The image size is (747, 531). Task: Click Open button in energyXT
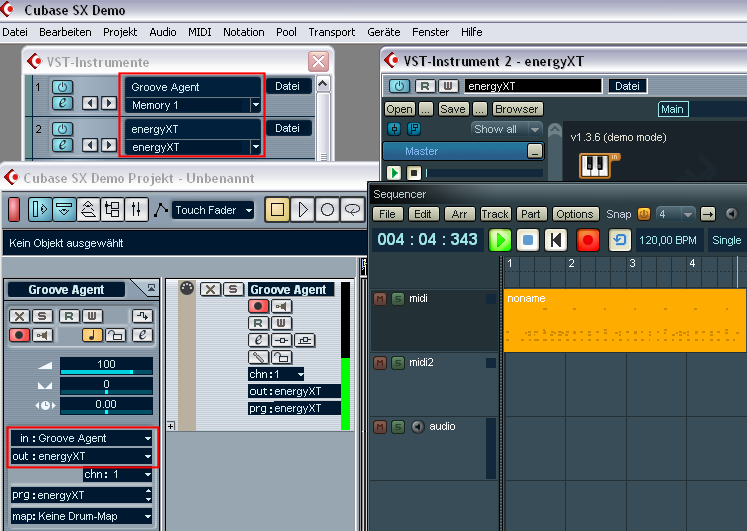pyautogui.click(x=400, y=109)
